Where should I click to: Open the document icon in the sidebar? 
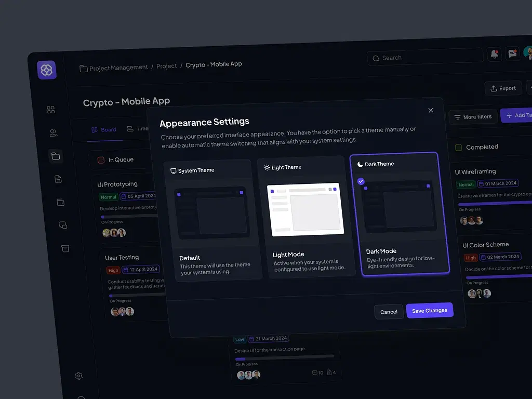[58, 179]
